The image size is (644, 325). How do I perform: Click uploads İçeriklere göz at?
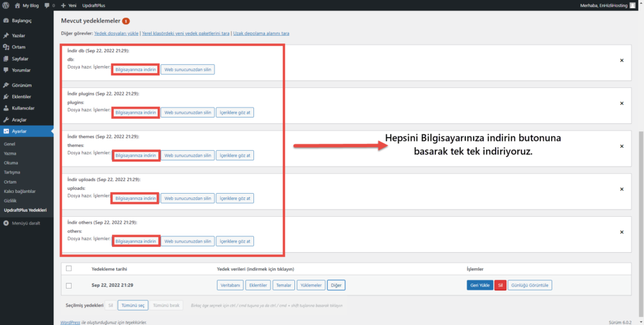235,198
